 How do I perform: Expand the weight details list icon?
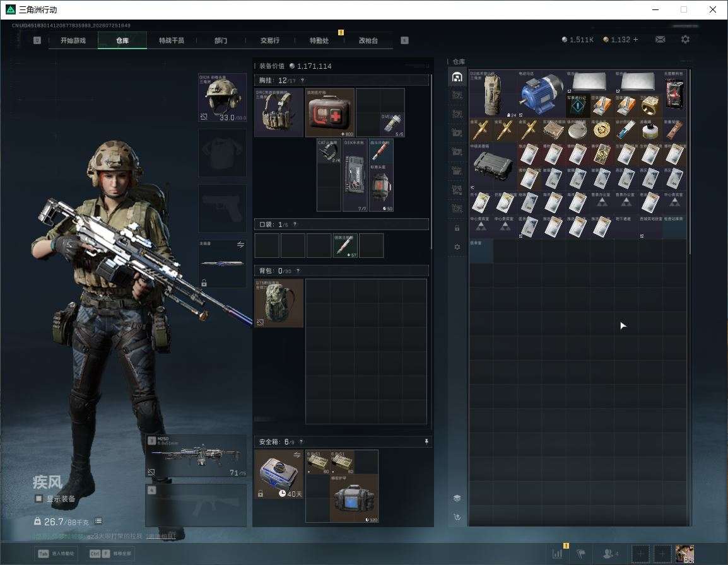click(98, 521)
